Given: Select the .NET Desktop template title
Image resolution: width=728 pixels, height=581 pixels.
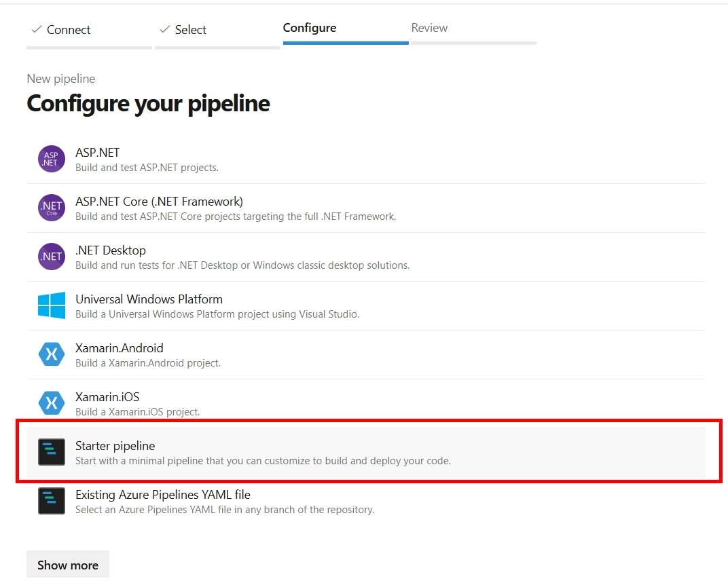Looking at the screenshot, I should click(x=111, y=250).
